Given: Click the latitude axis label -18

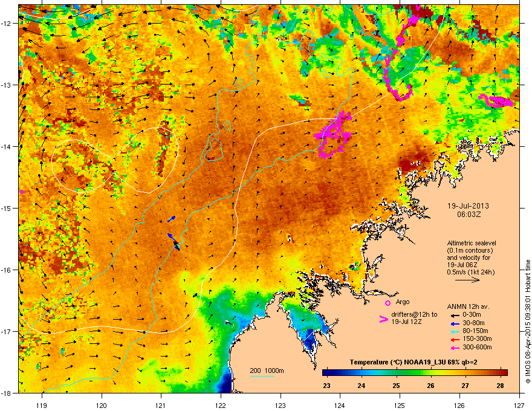Looking at the screenshot, I should (7, 393).
